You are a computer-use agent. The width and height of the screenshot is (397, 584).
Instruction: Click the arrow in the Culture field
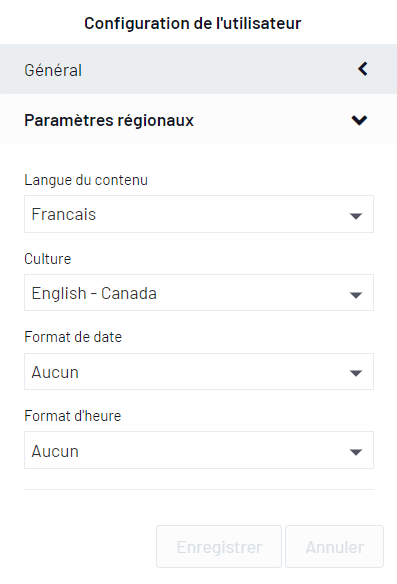(356, 295)
